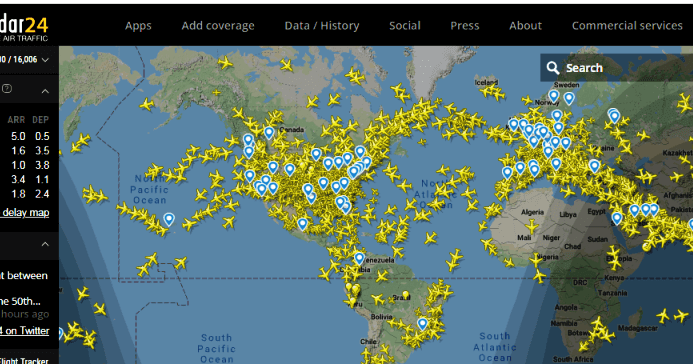693x364 pixels.
Task: Open the About menu
Action: pyautogui.click(x=525, y=26)
